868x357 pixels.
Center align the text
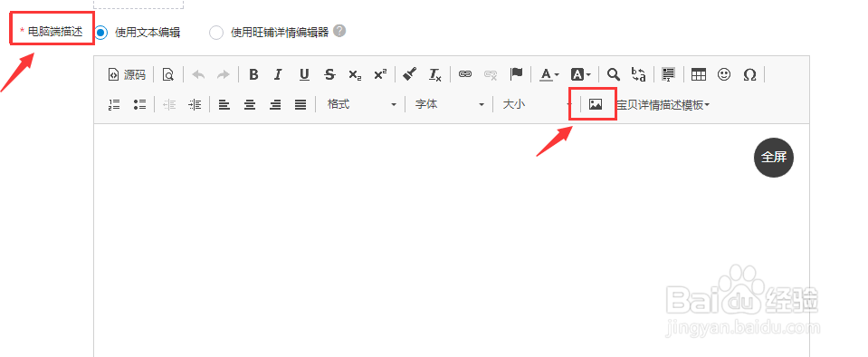[250, 104]
